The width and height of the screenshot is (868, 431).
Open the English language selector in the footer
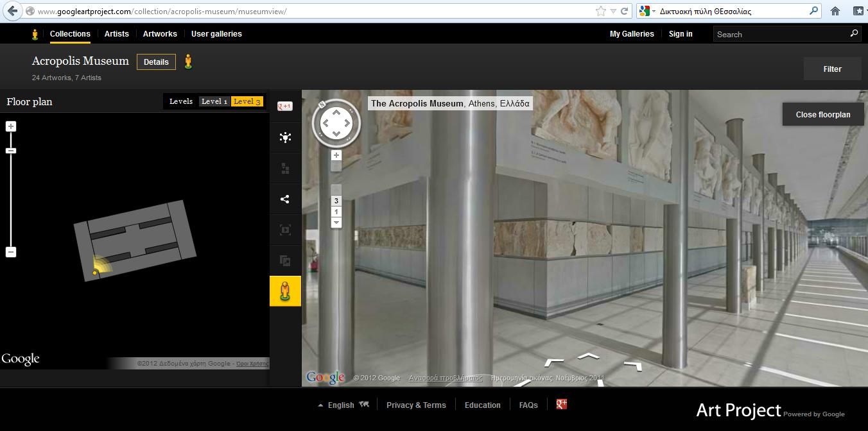343,405
